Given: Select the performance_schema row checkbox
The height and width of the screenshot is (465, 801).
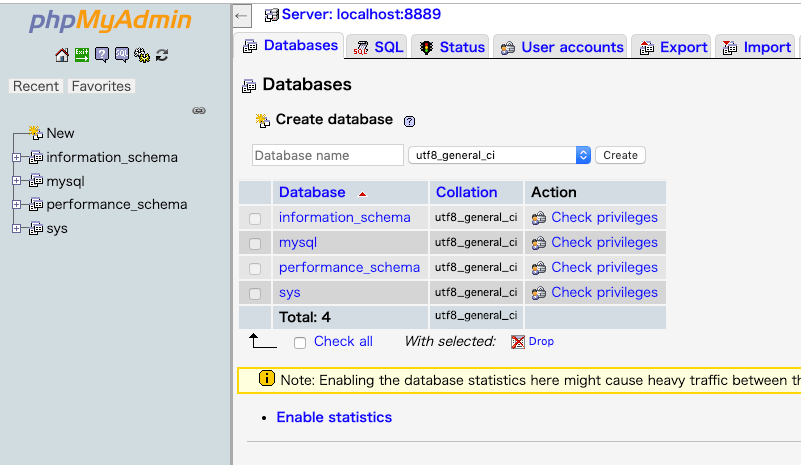Looking at the screenshot, I should tap(255, 269).
